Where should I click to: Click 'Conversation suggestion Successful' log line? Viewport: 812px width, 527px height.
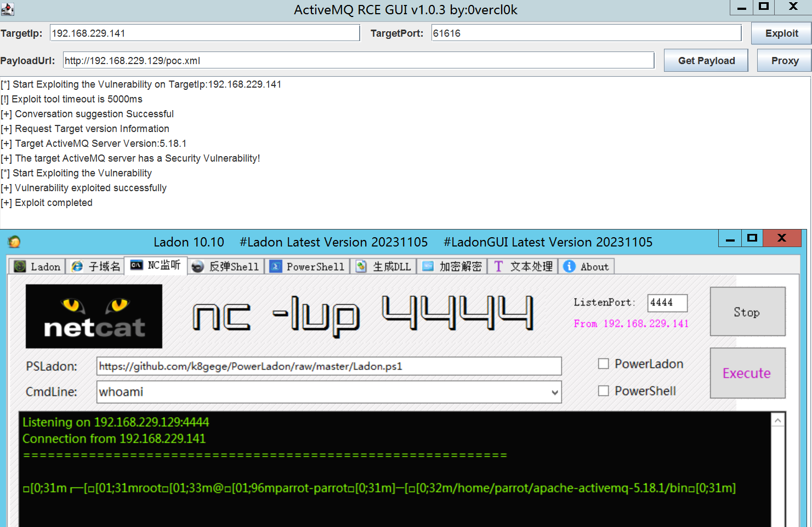[x=87, y=114]
